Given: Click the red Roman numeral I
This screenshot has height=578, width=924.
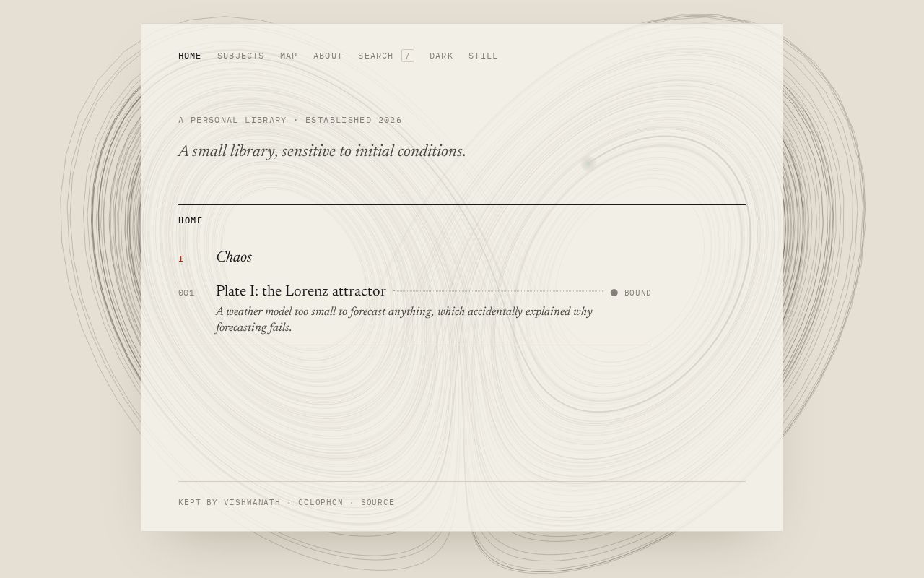Looking at the screenshot, I should (181, 259).
